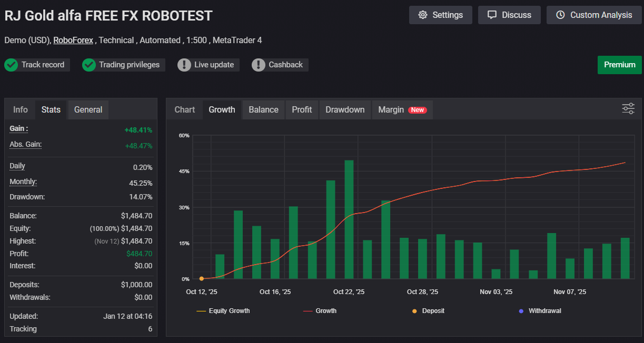Click the Track record green checkmark icon
The image size is (644, 343).
pyautogui.click(x=11, y=65)
